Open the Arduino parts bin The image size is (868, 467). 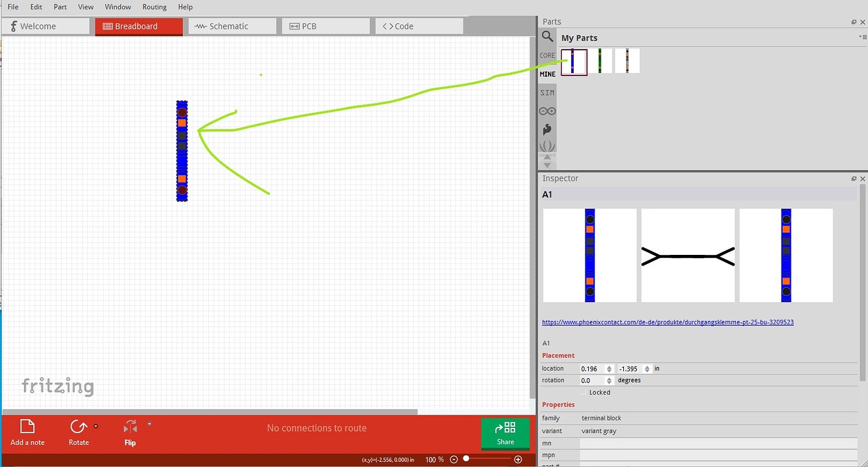pos(547,111)
